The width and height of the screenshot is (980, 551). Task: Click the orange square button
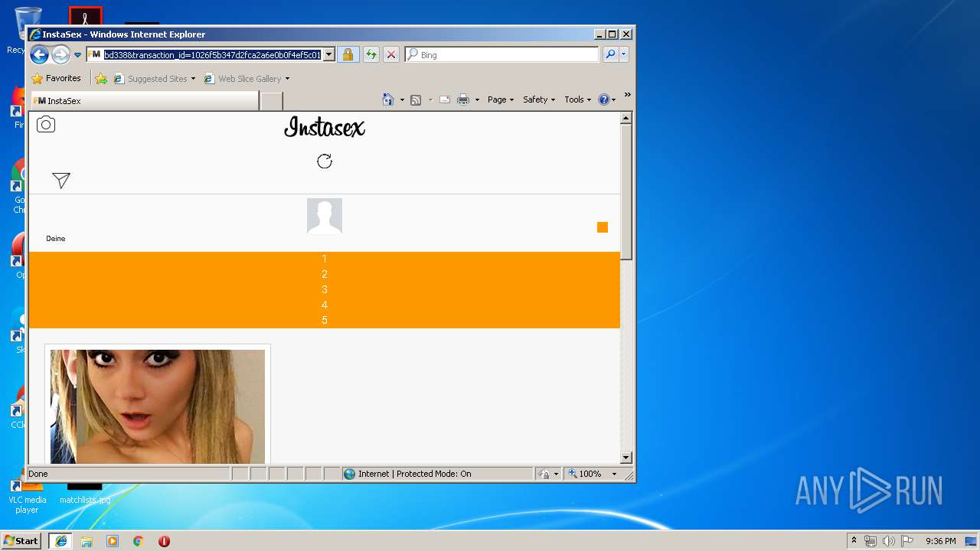(x=603, y=227)
